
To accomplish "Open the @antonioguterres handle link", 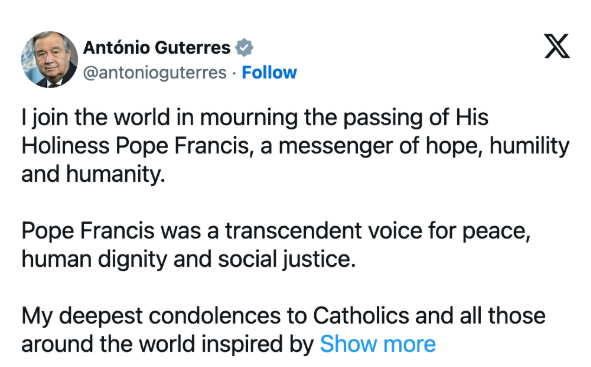I will click(x=155, y=72).
